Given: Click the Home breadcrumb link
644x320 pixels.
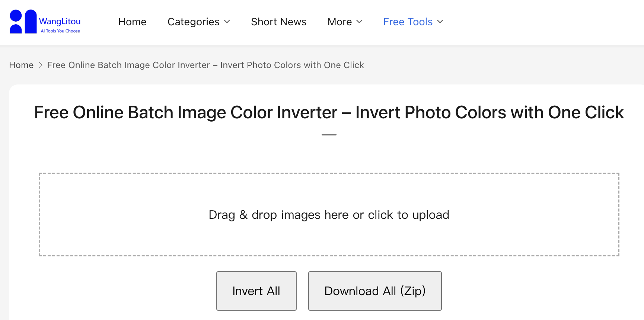Looking at the screenshot, I should (x=21, y=65).
